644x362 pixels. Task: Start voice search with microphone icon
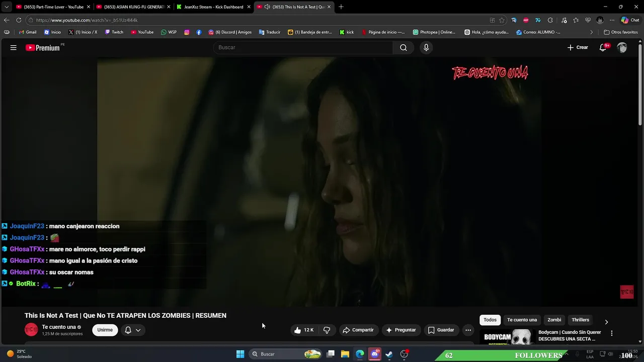[x=426, y=48]
